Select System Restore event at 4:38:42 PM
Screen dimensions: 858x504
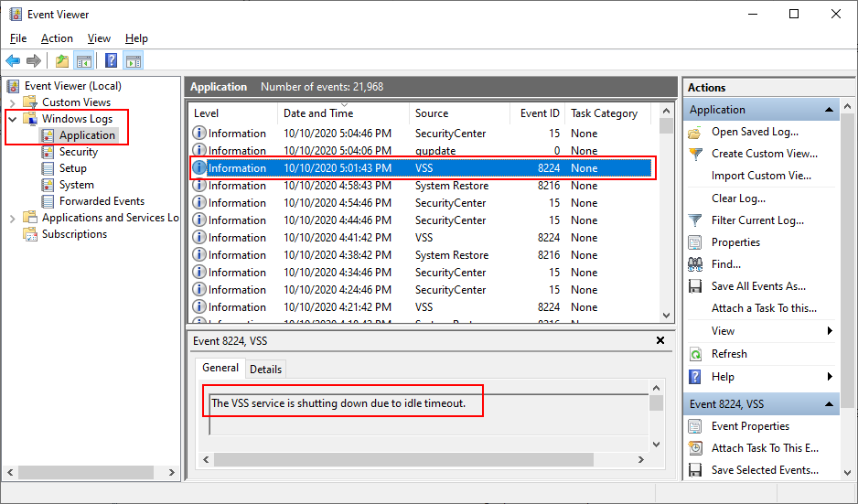[x=422, y=255]
